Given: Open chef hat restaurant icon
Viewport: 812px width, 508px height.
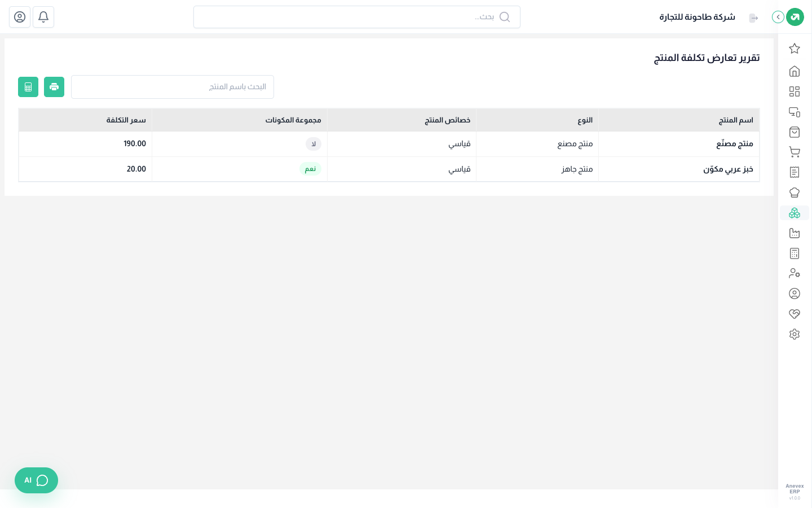Looking at the screenshot, I should [795, 192].
